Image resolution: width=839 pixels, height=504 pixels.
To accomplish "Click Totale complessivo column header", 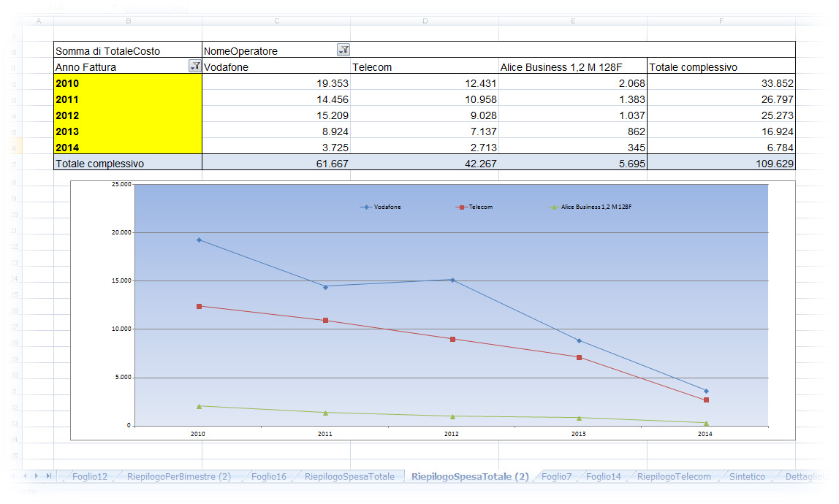I will [x=721, y=67].
